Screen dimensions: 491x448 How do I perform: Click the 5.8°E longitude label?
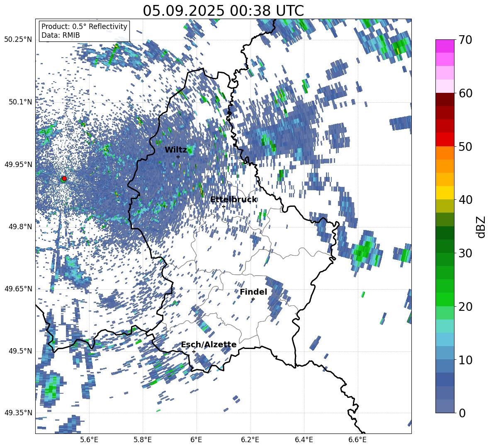[x=143, y=440]
